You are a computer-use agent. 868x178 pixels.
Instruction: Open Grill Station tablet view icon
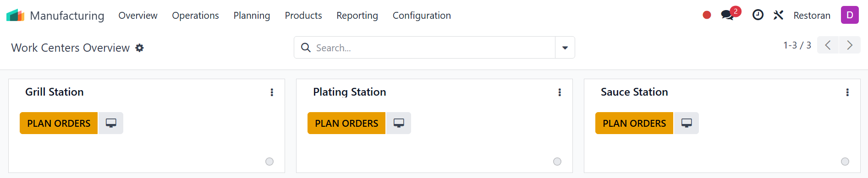[111, 123]
